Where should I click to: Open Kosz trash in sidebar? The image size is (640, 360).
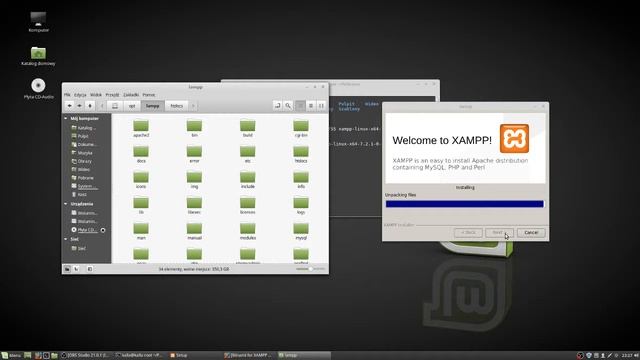click(x=79, y=195)
